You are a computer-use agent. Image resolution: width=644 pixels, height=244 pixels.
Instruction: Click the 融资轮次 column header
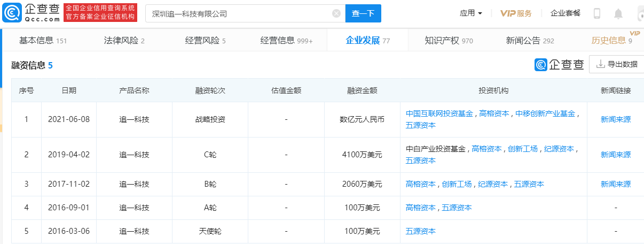coord(210,90)
